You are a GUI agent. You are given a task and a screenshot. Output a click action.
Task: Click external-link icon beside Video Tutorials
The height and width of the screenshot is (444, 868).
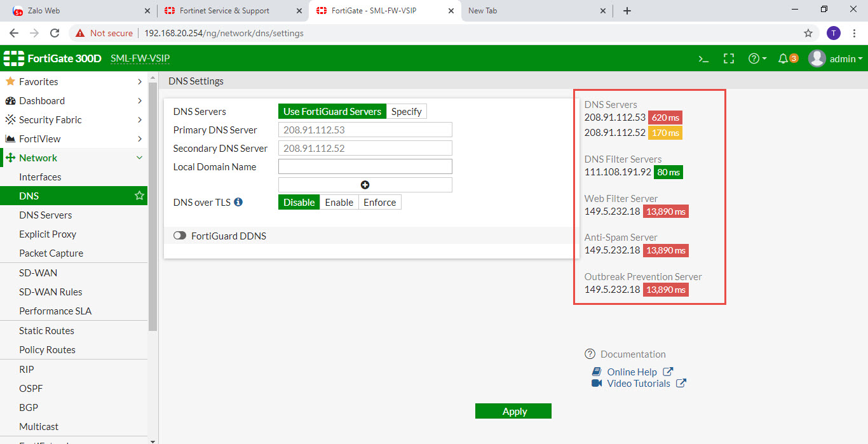(681, 383)
